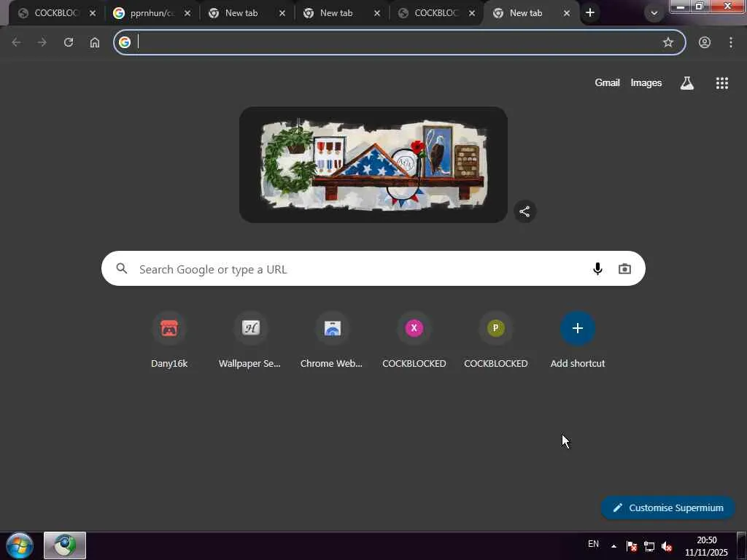The image size is (747, 560).
Task: Open the Google apps grid
Action: click(x=722, y=83)
